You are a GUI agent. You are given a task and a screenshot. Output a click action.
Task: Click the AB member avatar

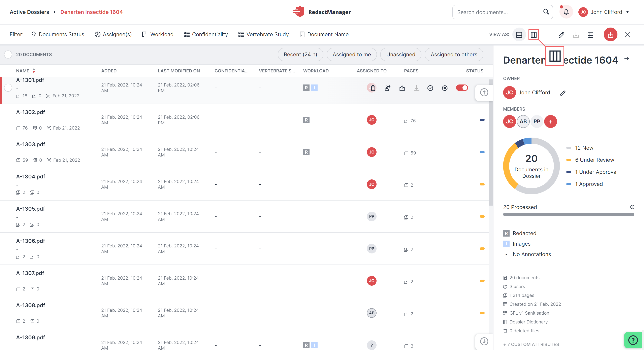tap(523, 122)
